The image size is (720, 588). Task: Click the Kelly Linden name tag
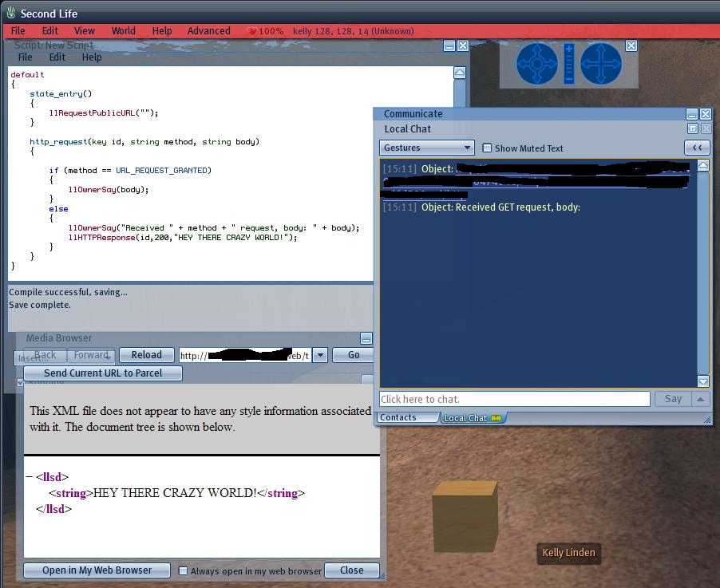tap(568, 553)
